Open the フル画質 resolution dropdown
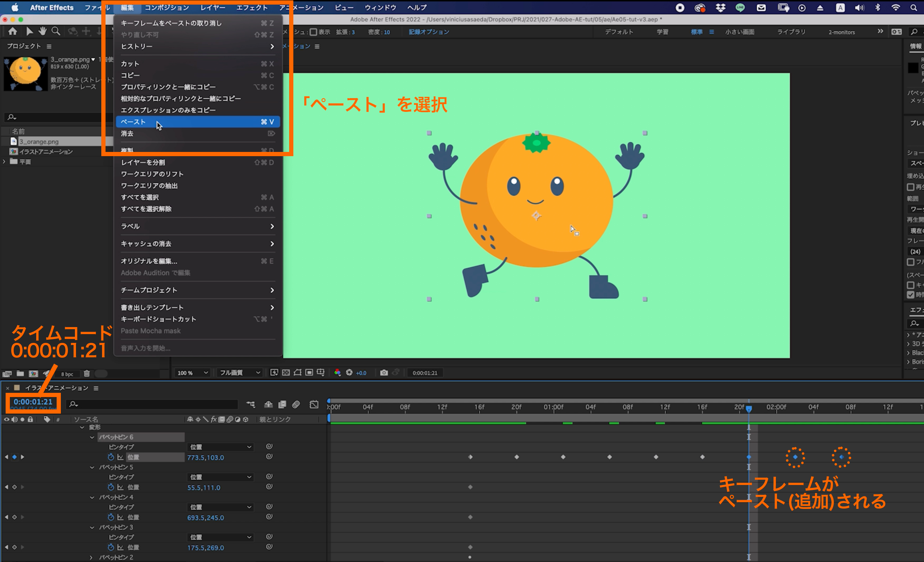The height and width of the screenshot is (562, 924). [240, 373]
